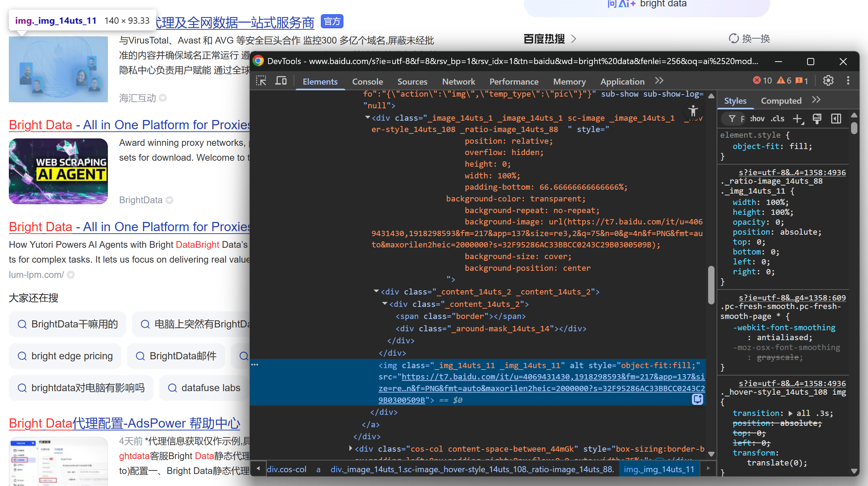
Task: Click the brush rendering icon in Styles toolbar
Action: tap(817, 119)
